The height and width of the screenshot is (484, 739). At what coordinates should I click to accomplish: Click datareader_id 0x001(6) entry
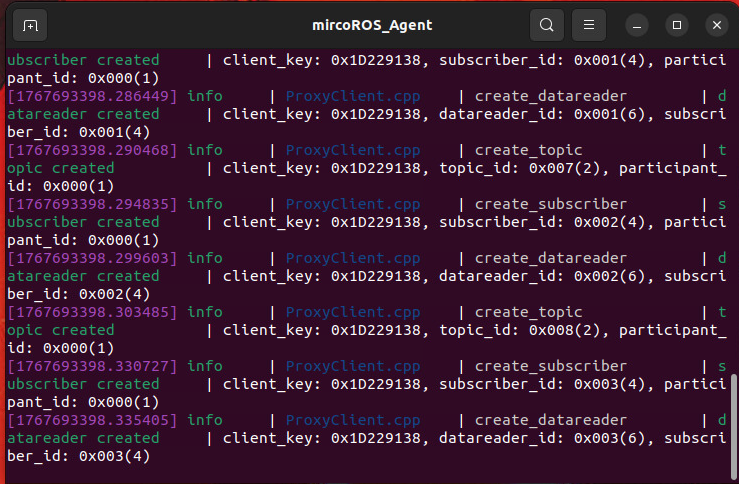[x=542, y=114]
